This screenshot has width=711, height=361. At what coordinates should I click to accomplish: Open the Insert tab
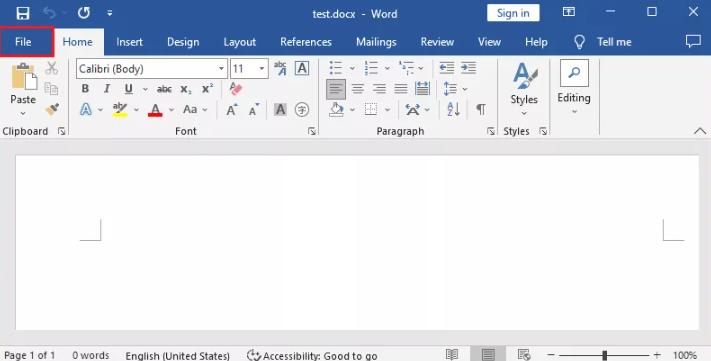tap(129, 42)
